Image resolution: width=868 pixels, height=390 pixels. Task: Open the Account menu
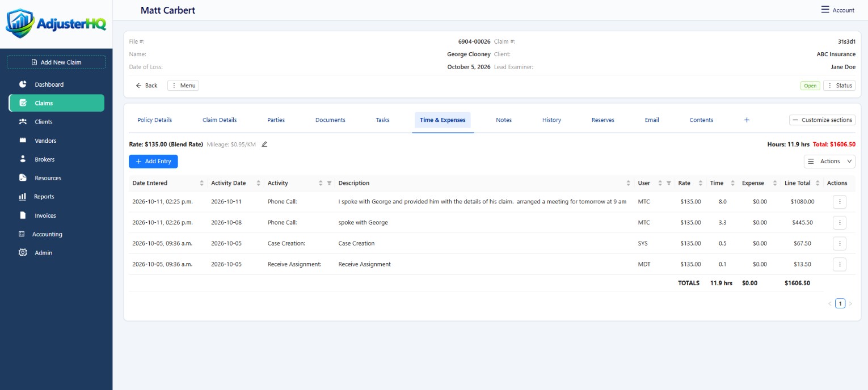tap(837, 10)
